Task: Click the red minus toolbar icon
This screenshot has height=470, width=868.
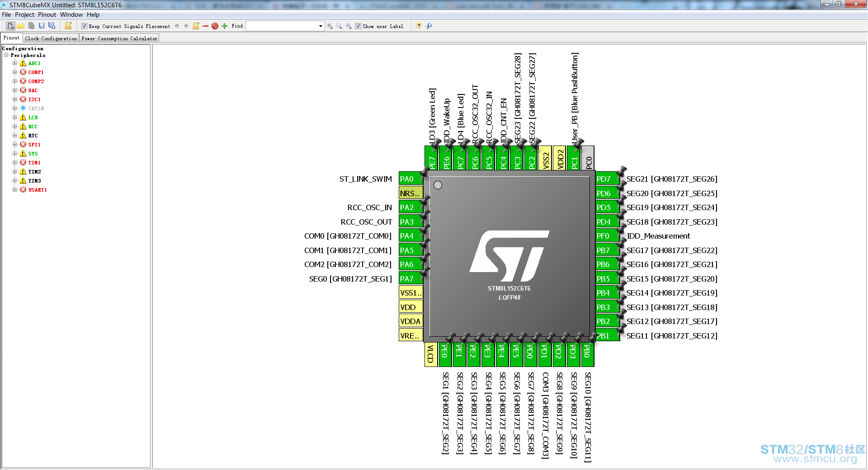Action: coord(205,26)
